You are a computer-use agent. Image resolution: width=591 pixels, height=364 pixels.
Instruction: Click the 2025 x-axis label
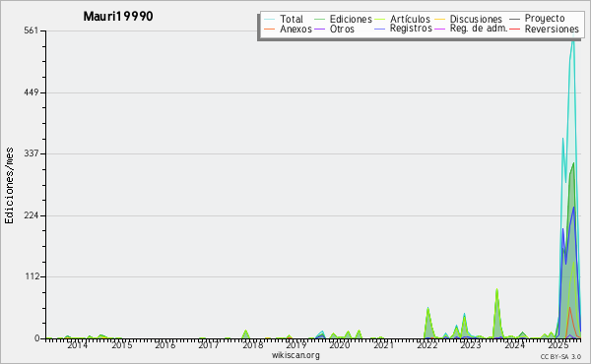[x=558, y=344]
